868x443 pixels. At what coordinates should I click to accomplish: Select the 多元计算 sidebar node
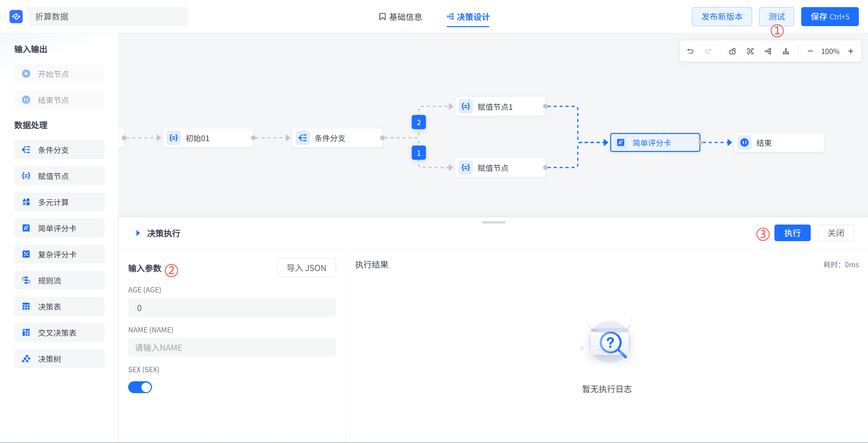point(59,202)
